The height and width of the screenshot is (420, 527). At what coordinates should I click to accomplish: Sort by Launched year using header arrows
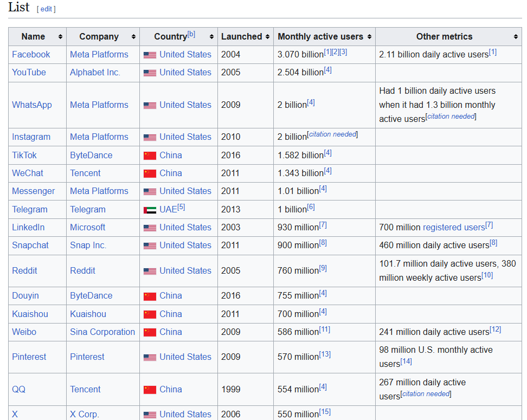tap(267, 37)
